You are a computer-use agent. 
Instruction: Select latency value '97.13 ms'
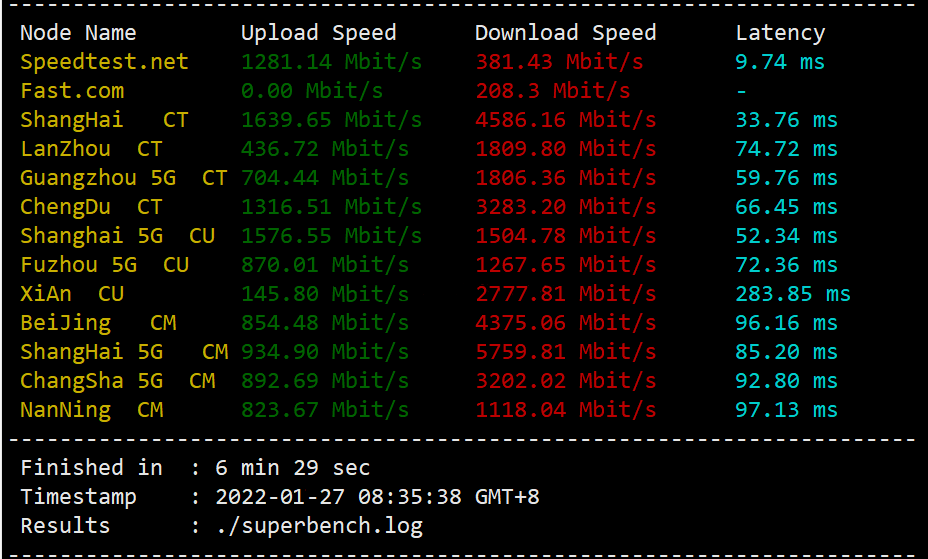coord(787,409)
